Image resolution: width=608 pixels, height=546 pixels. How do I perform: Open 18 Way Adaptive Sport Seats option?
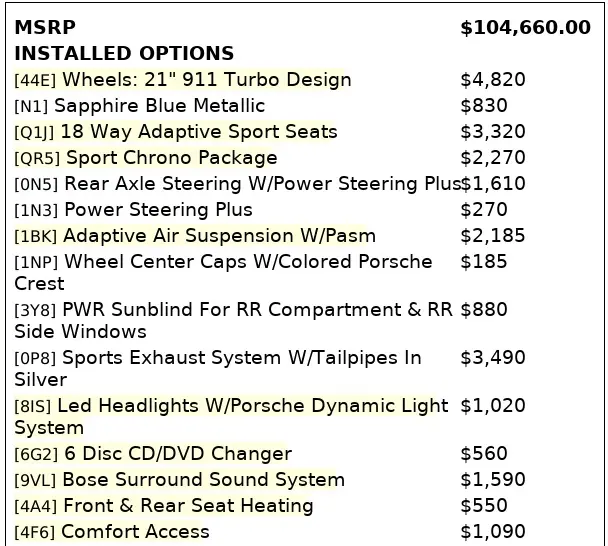198,132
